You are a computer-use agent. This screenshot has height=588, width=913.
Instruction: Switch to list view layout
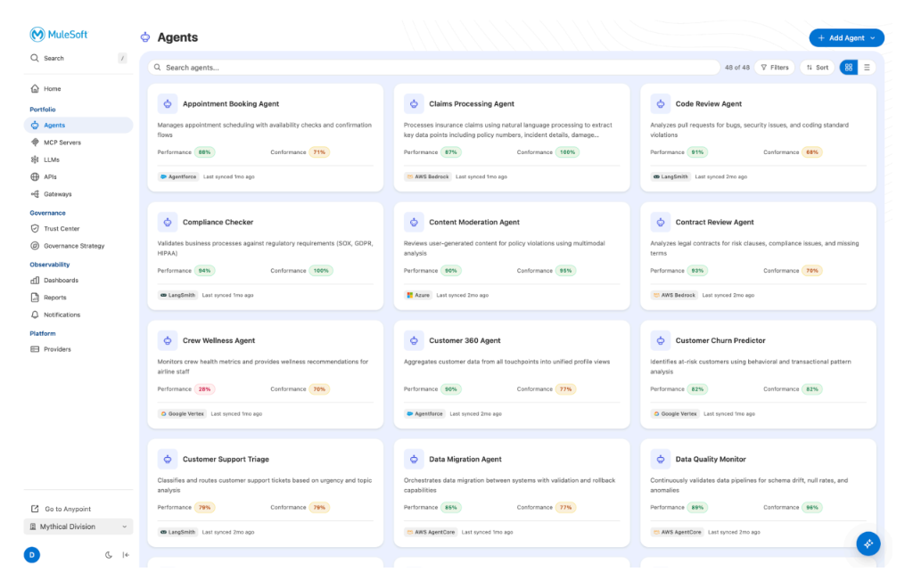pyautogui.click(x=867, y=68)
